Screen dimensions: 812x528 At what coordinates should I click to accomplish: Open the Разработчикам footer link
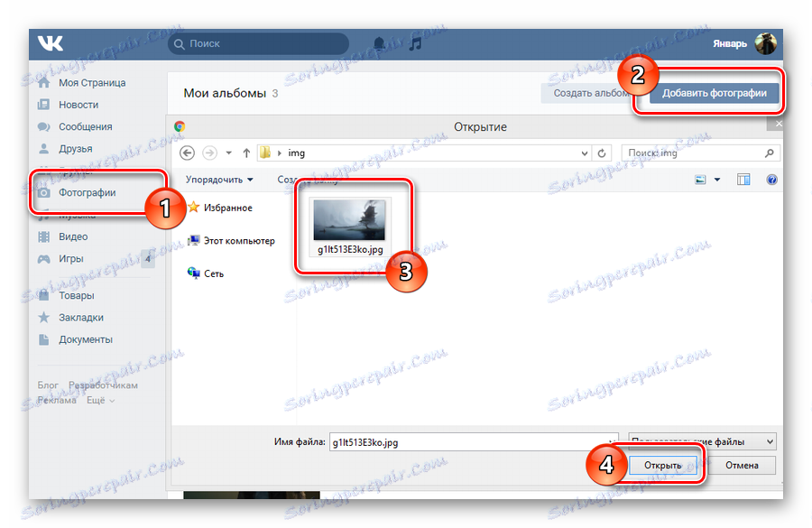104,385
